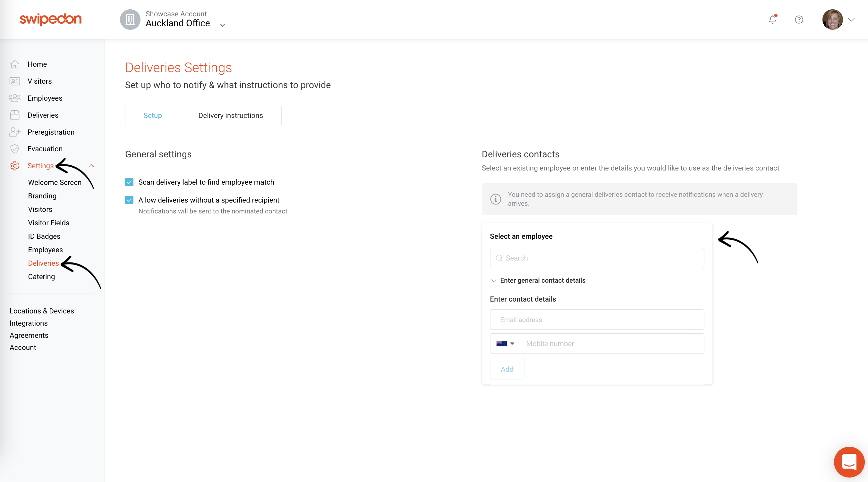This screenshot has width=868, height=482.
Task: Open Deliveries under Settings submenu
Action: click(43, 263)
